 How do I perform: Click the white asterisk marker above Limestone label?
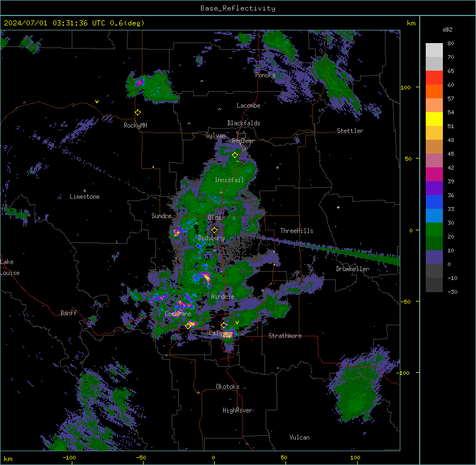84,191
